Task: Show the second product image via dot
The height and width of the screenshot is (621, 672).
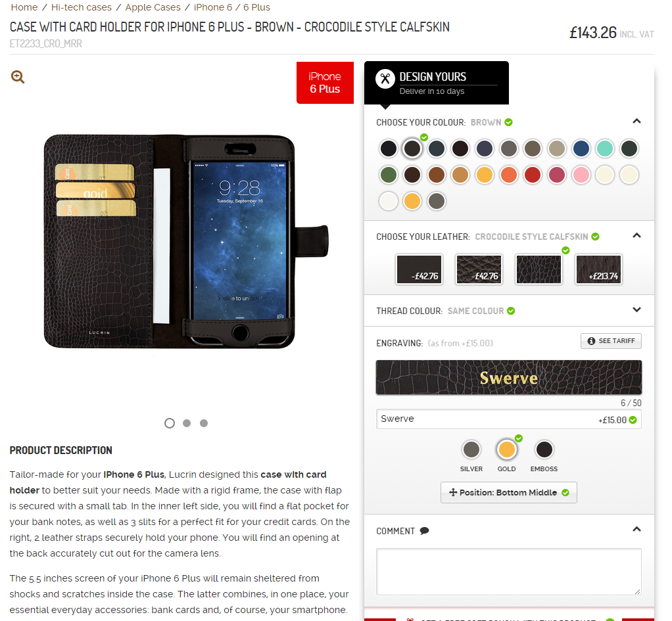Action: [x=187, y=423]
